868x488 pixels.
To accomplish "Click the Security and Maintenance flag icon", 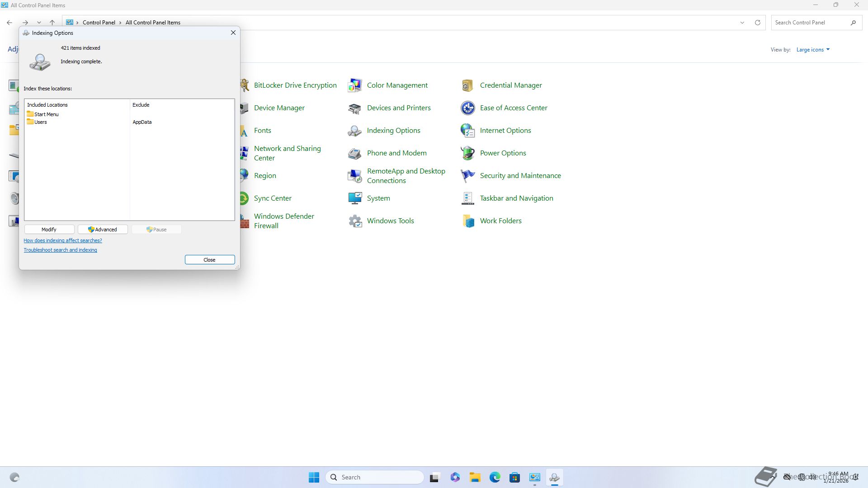I will tap(467, 176).
